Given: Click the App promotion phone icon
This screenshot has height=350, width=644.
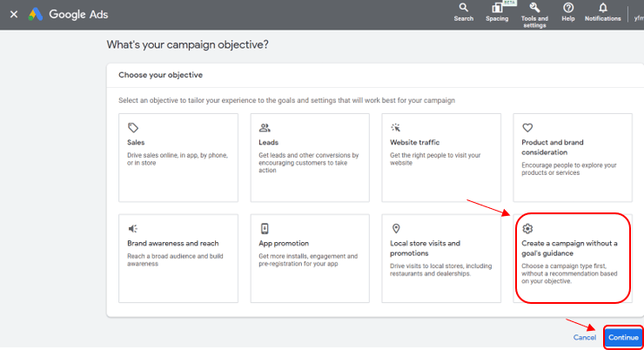Looking at the screenshot, I should [x=265, y=228].
